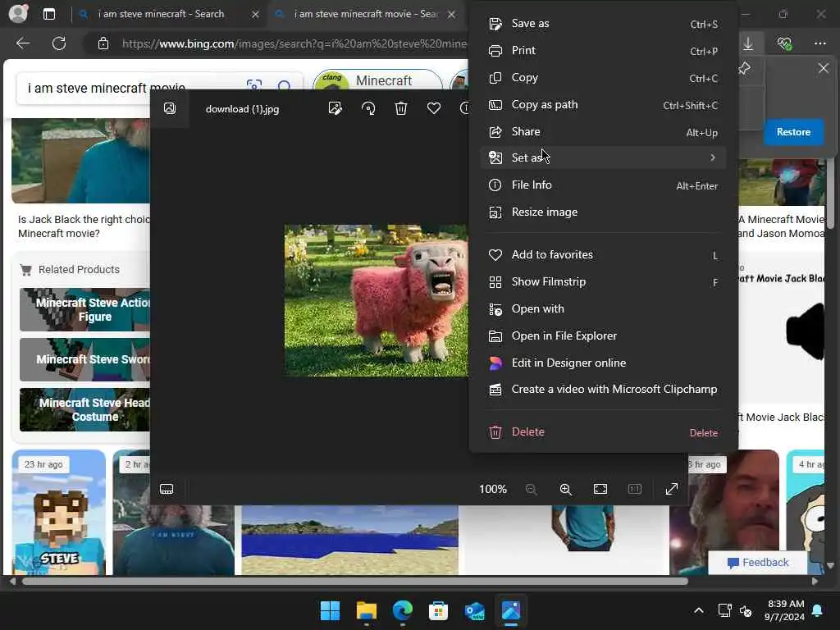The height and width of the screenshot is (630, 840).
Task: Open Microsoft Edge from the taskbar
Action: [x=402, y=610]
